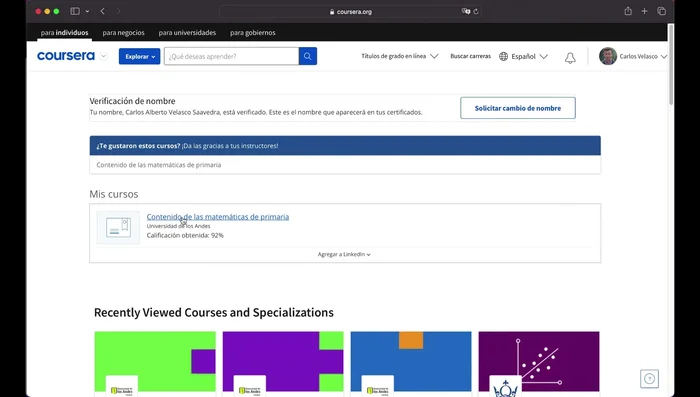Image resolution: width=700 pixels, height=397 pixels.
Task: Select the para universidades tab
Action: (x=187, y=33)
